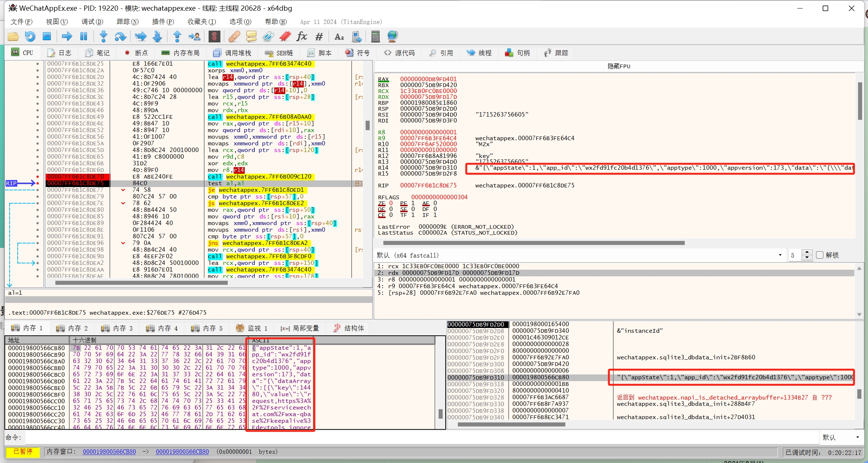Toggle breakpoint bullet at 00007FF6B1C8DE79
The image size is (868, 463).
[x=38, y=197]
